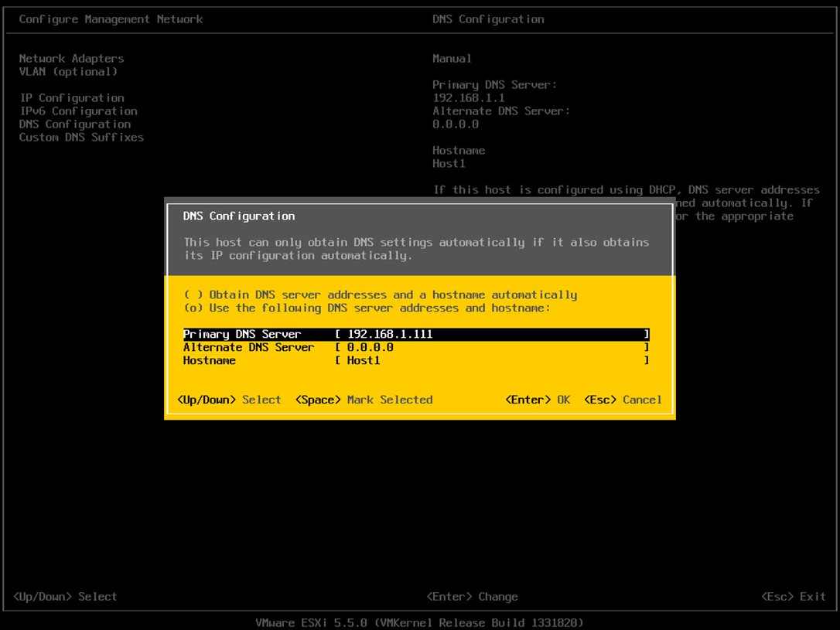The image size is (840, 630).
Task: Click the VMware ESXi 5.5.0 build text
Action: (419, 622)
